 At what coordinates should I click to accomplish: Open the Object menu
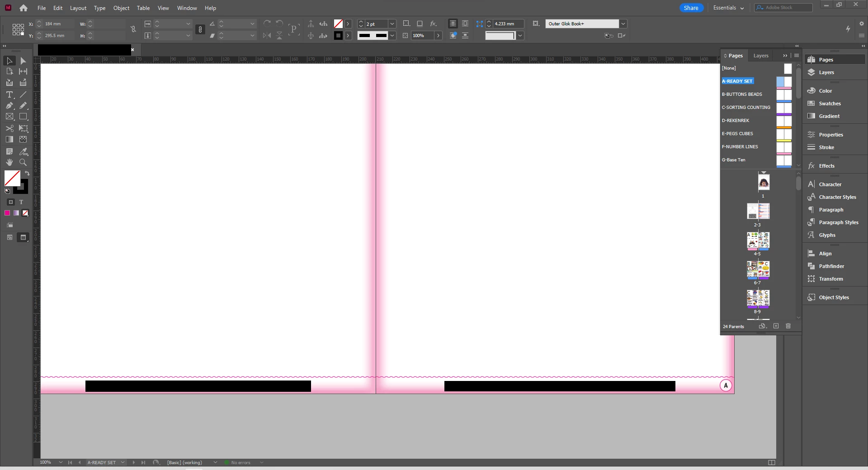pyautogui.click(x=121, y=8)
